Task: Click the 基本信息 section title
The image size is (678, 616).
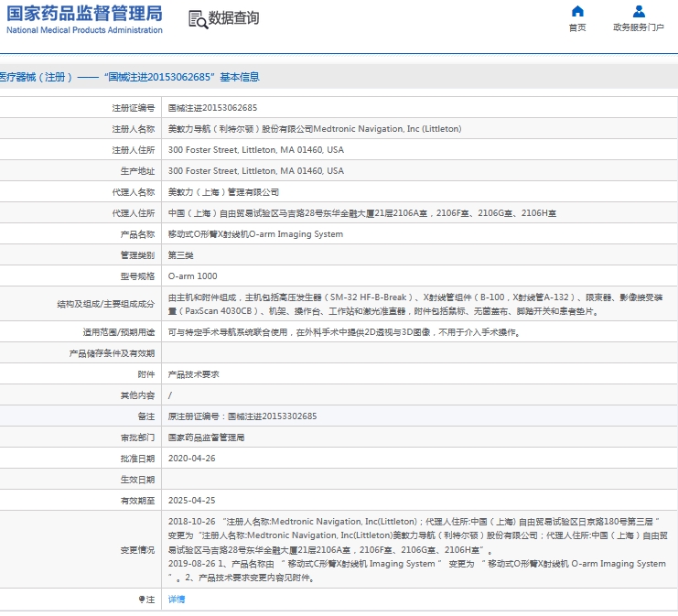Action: (240, 77)
